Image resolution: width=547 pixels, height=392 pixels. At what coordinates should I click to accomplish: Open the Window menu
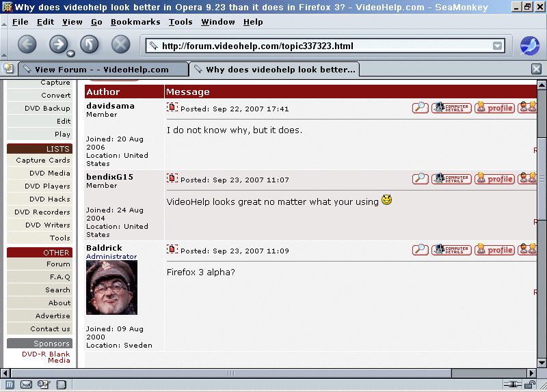[217, 22]
